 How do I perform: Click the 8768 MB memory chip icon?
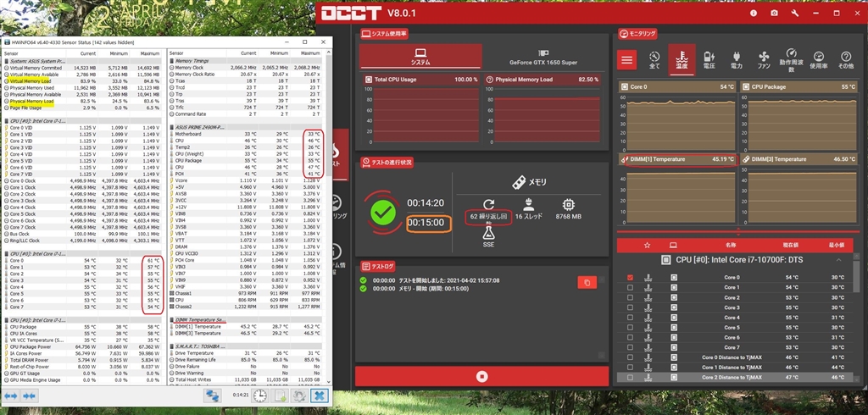point(568,204)
